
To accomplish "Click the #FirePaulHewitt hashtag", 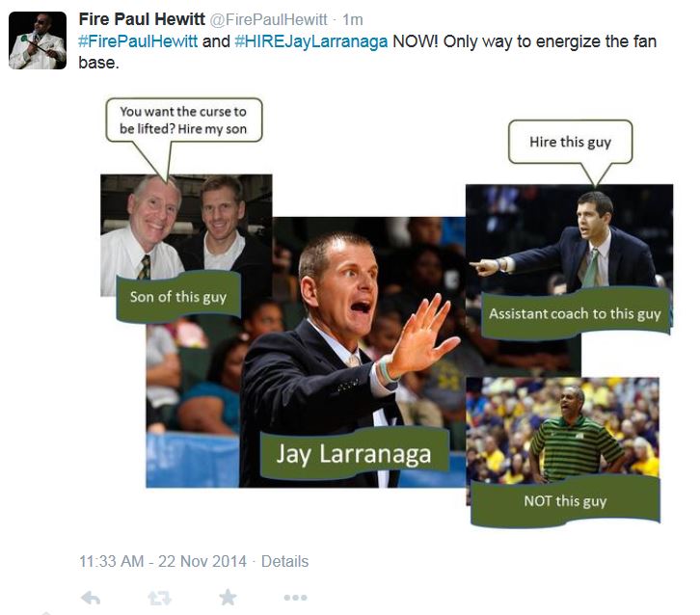I will pyautogui.click(x=138, y=41).
